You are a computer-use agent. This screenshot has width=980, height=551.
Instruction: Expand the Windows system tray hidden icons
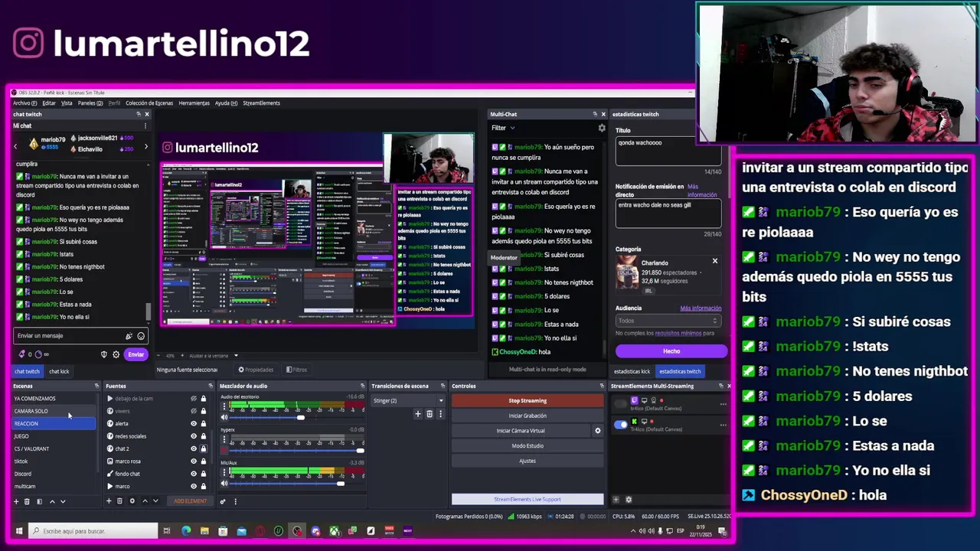click(x=633, y=530)
